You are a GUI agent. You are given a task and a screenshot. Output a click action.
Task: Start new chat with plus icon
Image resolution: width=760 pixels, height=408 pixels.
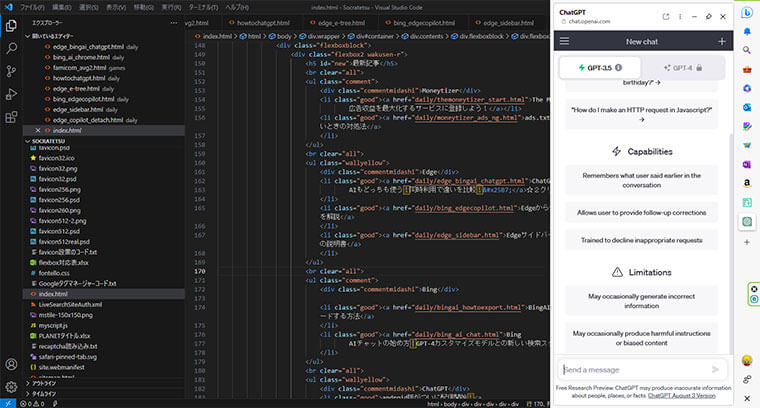tap(722, 41)
